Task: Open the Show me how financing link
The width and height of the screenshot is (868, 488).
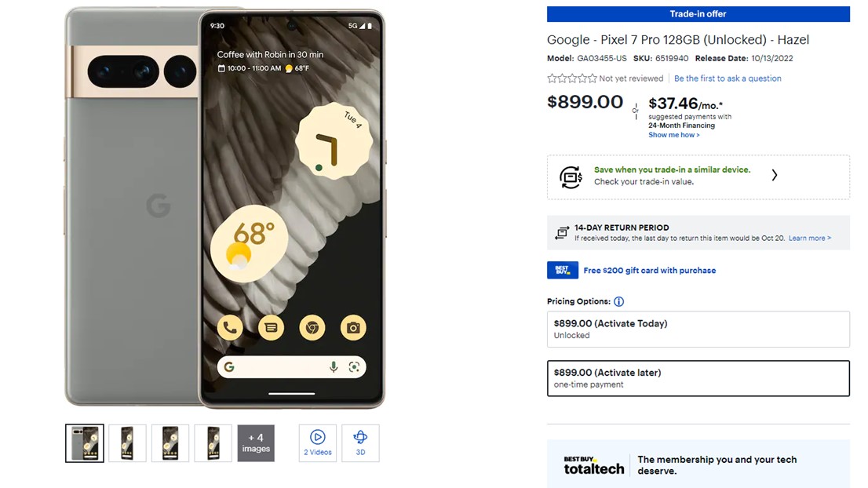Action: [x=673, y=135]
